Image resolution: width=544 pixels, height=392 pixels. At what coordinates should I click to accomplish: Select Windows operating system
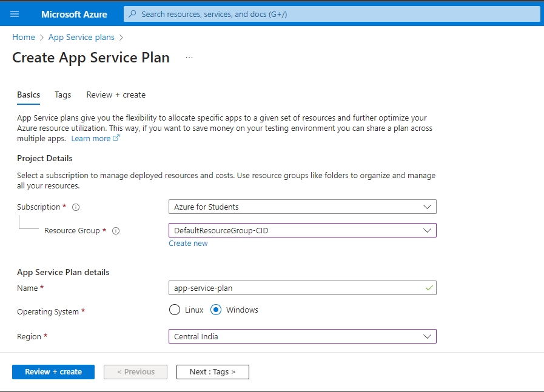pos(216,310)
